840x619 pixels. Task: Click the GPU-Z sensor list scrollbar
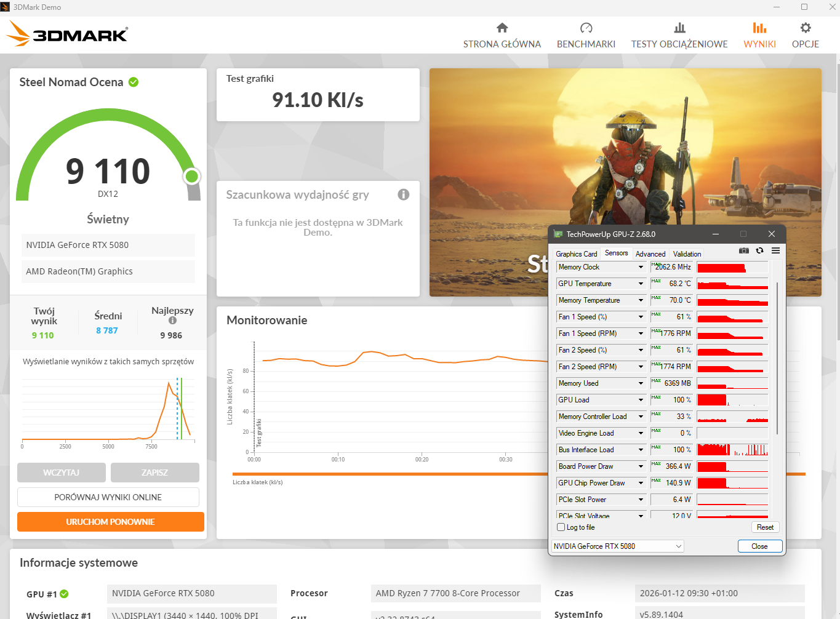tap(777, 357)
